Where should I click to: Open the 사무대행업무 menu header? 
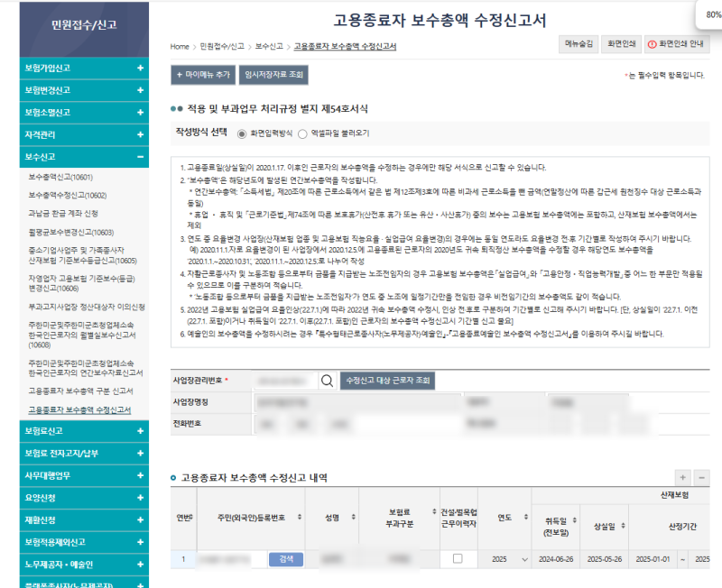tap(84, 475)
